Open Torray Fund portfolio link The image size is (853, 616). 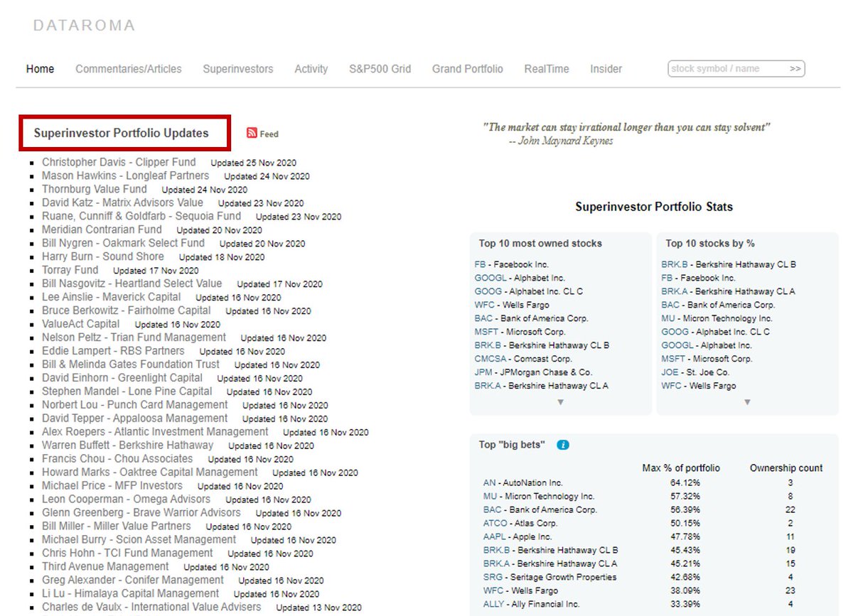(x=70, y=270)
